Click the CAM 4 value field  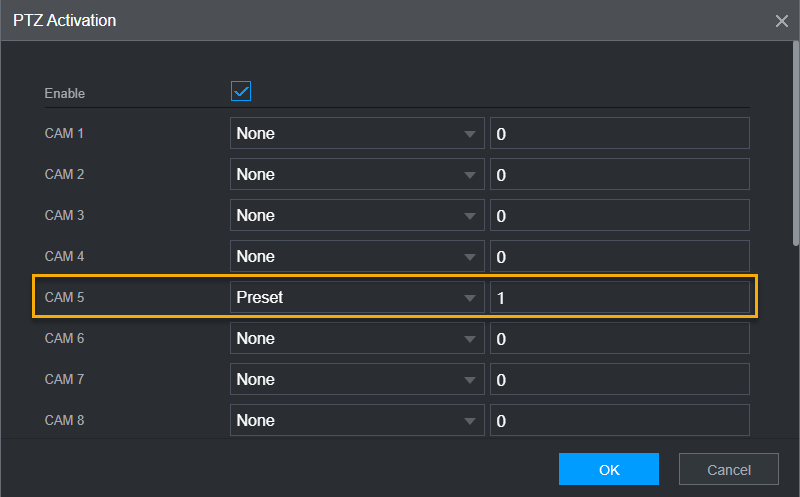(619, 256)
